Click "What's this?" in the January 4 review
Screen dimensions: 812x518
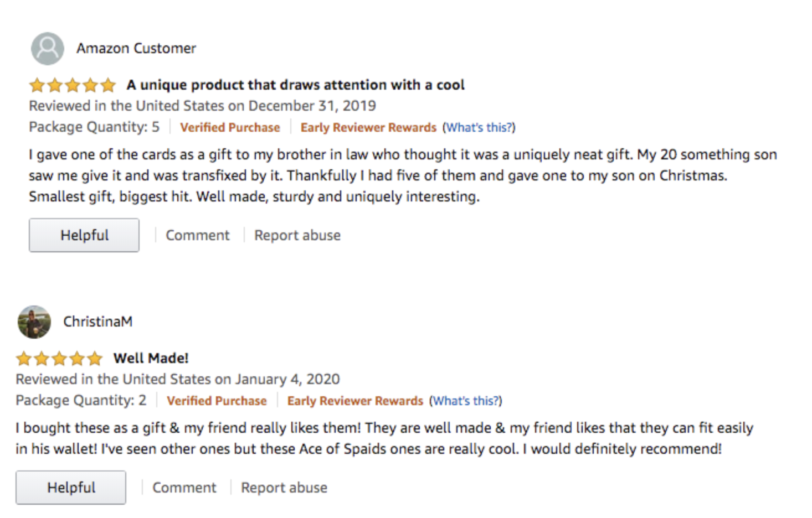coord(466,401)
